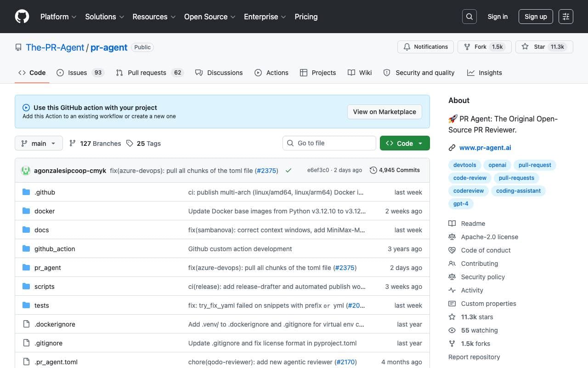Click the tests folder icon
This screenshot has width=588, height=368.
click(26, 305)
